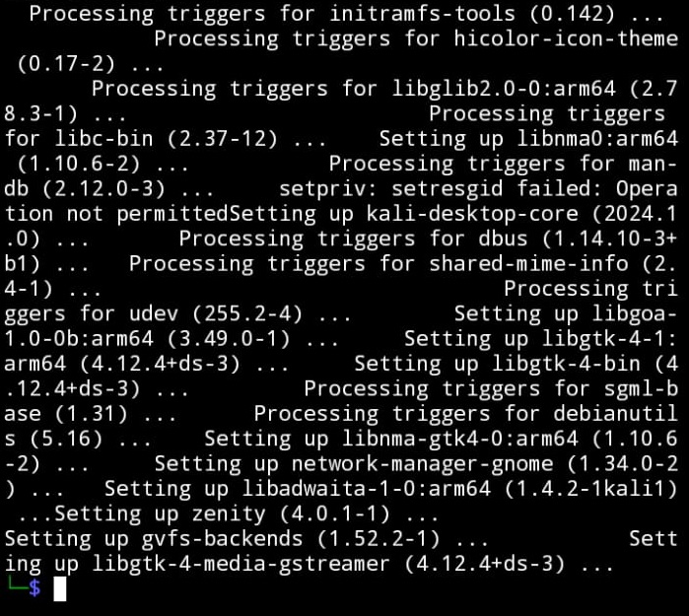
Task: Select the word initramfs-tools in output
Action: pyautogui.click(x=422, y=14)
